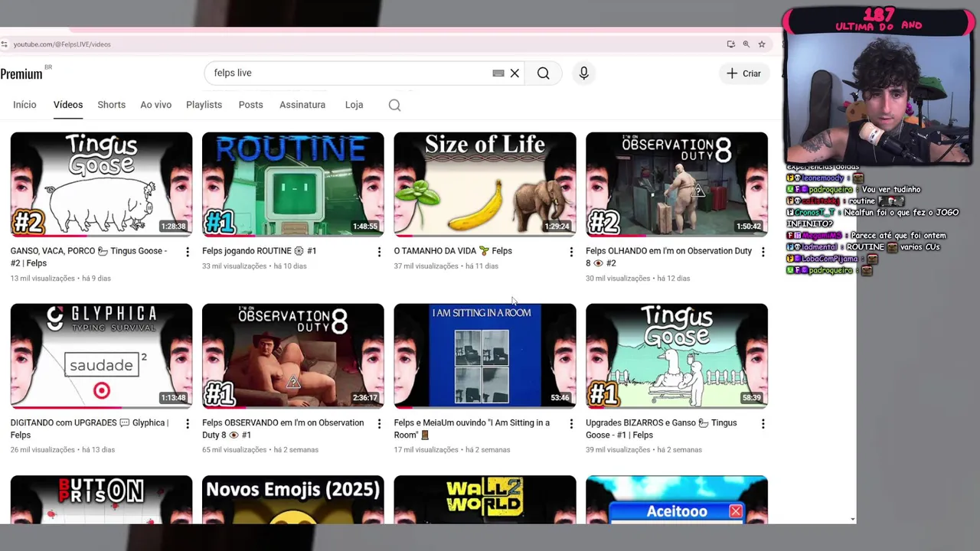Open options menu for Observation Duty 8 #2
This screenshot has height=551, width=980.
[x=763, y=252]
